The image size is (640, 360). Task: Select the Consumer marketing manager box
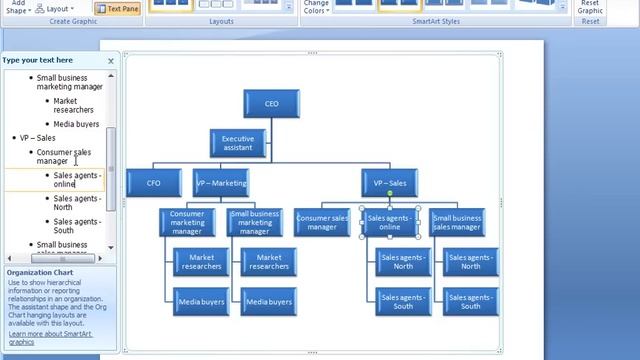click(187, 222)
